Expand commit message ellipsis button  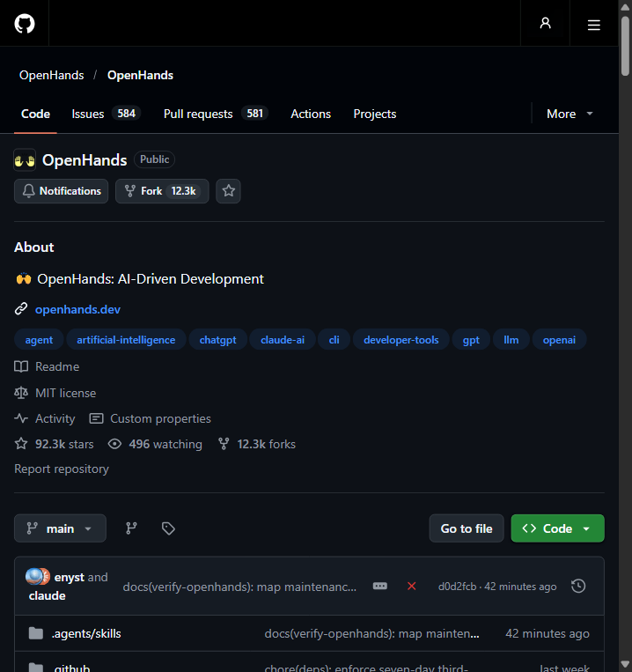point(379,586)
